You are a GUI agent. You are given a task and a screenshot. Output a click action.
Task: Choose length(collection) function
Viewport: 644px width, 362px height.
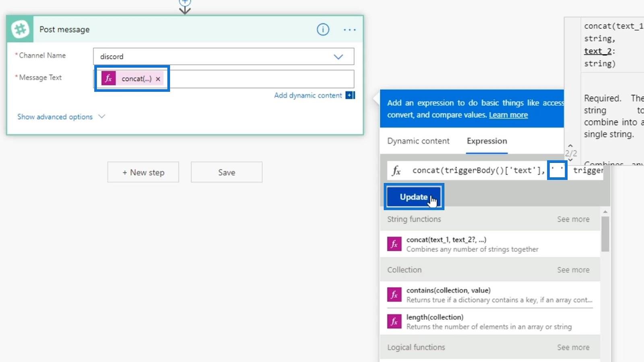[x=490, y=322]
